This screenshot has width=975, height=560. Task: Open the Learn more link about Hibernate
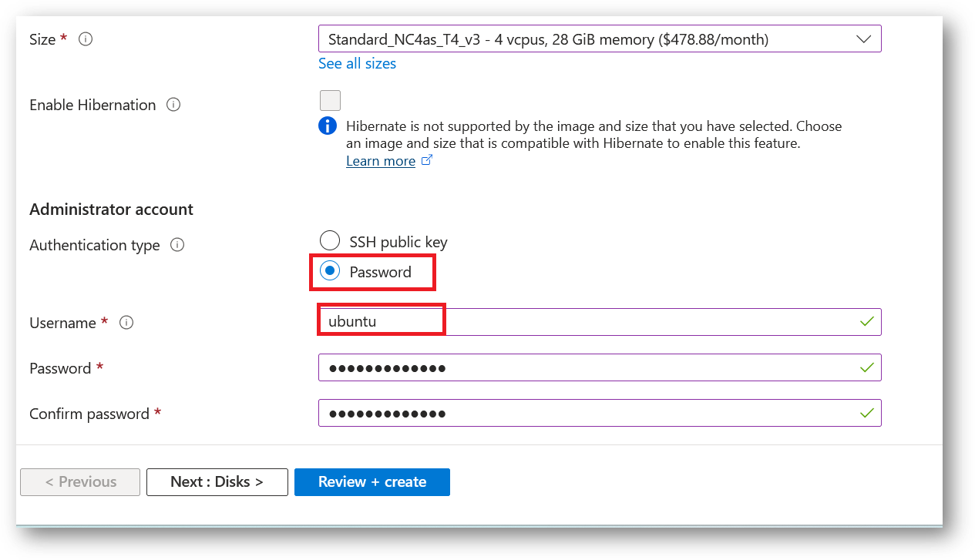pyautogui.click(x=381, y=160)
